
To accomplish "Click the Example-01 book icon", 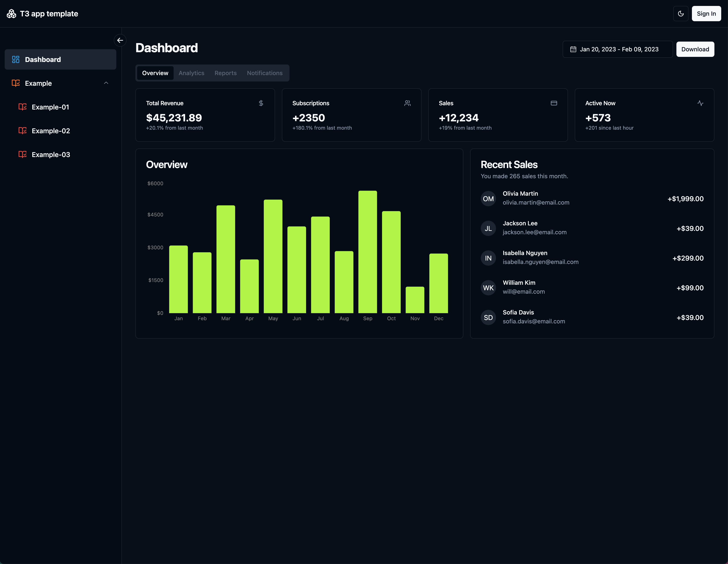I will [22, 107].
